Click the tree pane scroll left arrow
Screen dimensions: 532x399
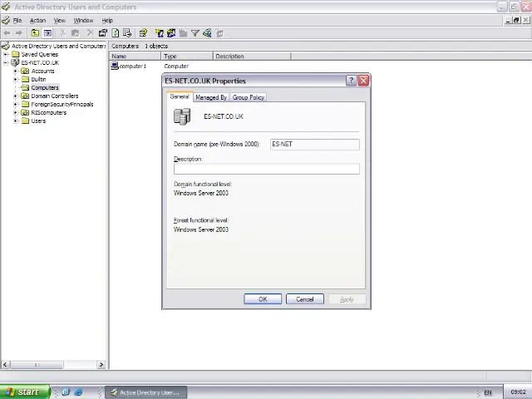point(5,365)
